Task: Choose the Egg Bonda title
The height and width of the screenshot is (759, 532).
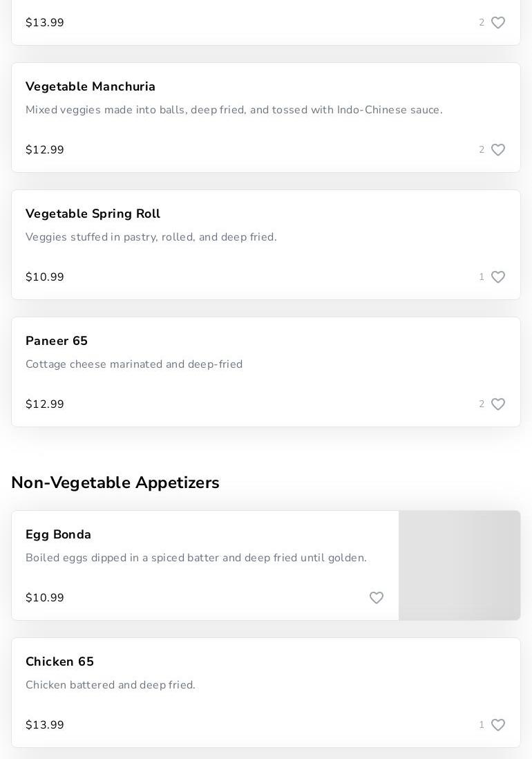Action: tap(59, 534)
